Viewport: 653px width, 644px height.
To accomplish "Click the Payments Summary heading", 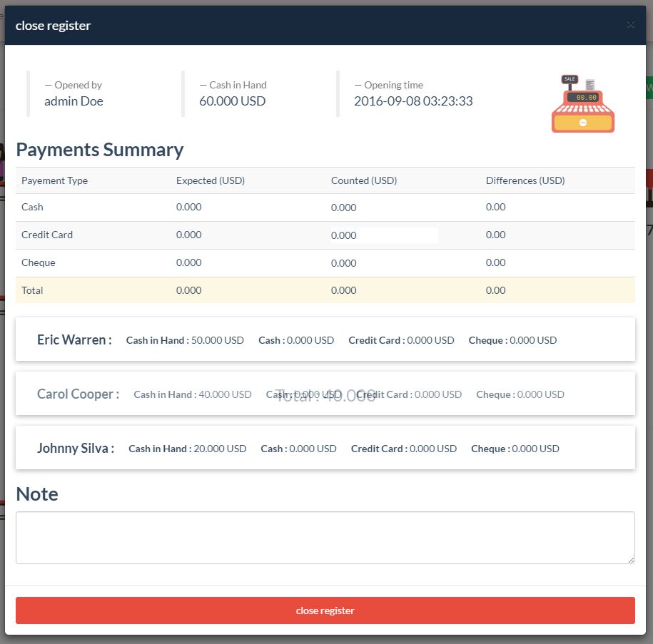I will tap(100, 150).
